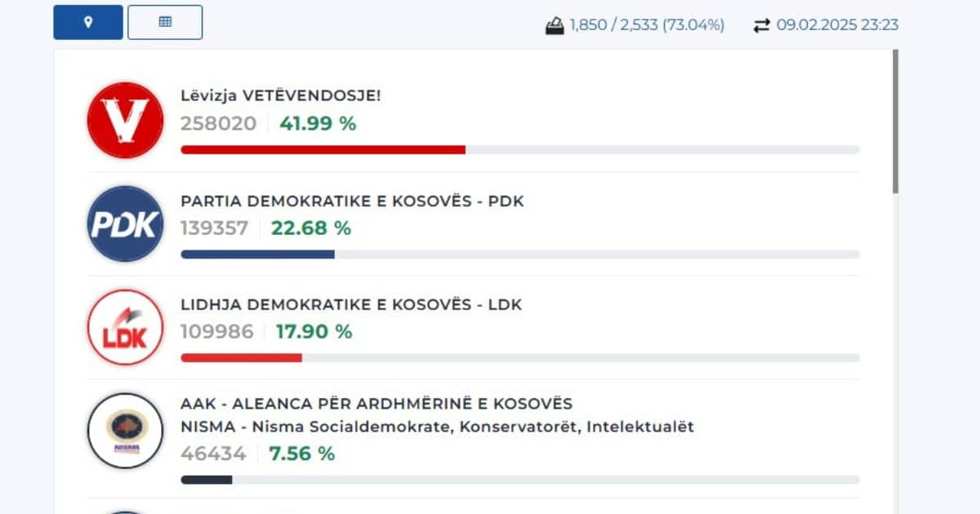Click the PDK blue party logo

tap(125, 224)
